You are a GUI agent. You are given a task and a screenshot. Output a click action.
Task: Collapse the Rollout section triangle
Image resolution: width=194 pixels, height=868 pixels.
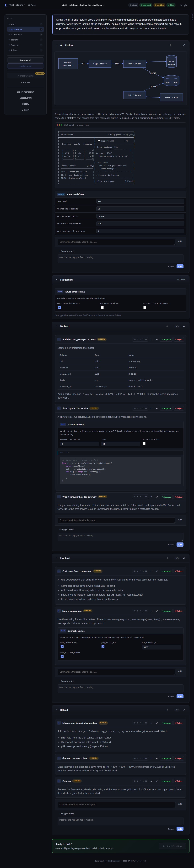[56, 710]
